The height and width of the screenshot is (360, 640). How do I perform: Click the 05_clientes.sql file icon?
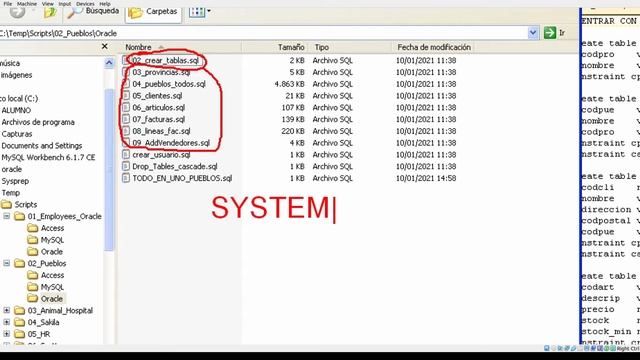(x=126, y=96)
